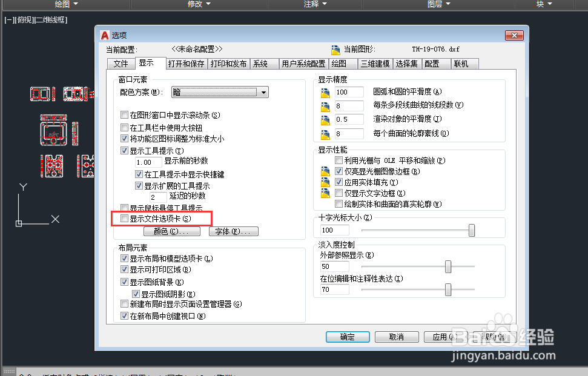Expand the 图层 ribbon panel dropdown
Image resolution: width=588 pixels, height=376 pixels.
point(439,4)
